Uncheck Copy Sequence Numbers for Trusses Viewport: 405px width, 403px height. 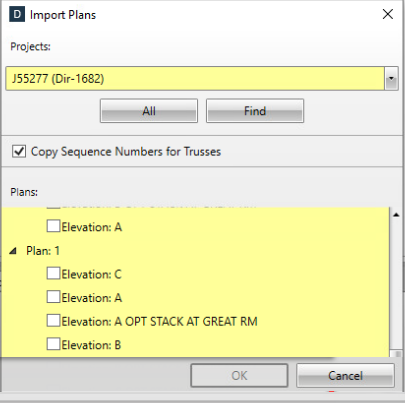click(19, 151)
